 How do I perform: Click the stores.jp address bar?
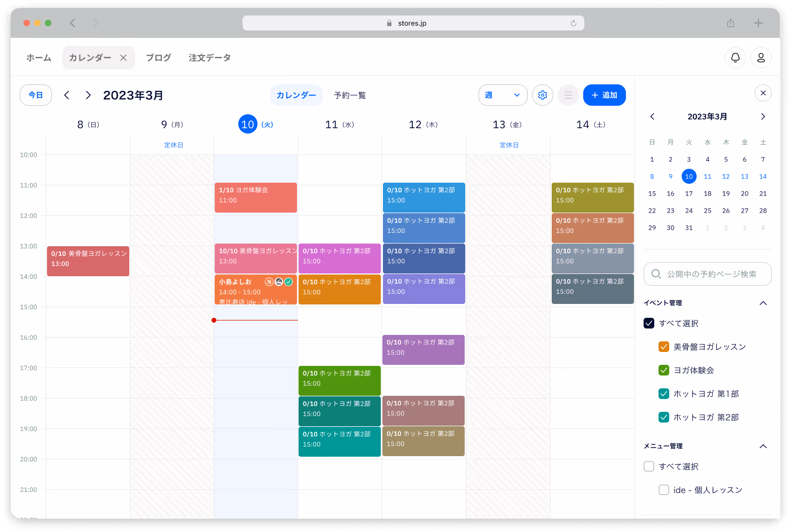413,23
